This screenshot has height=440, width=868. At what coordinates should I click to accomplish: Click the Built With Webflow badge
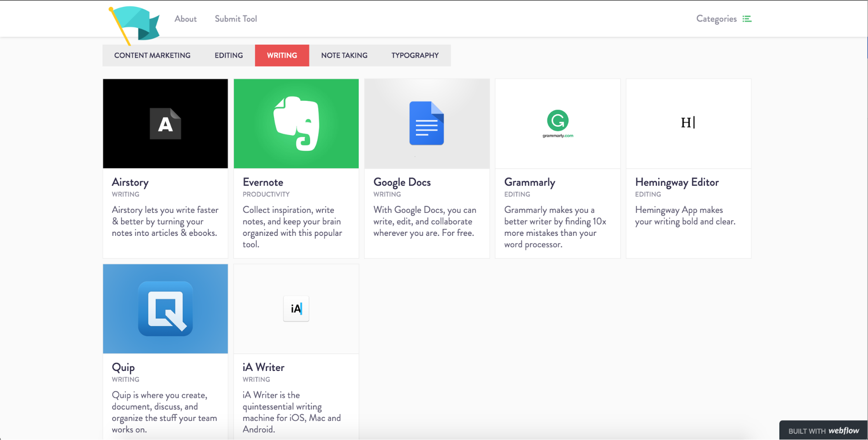(x=823, y=430)
